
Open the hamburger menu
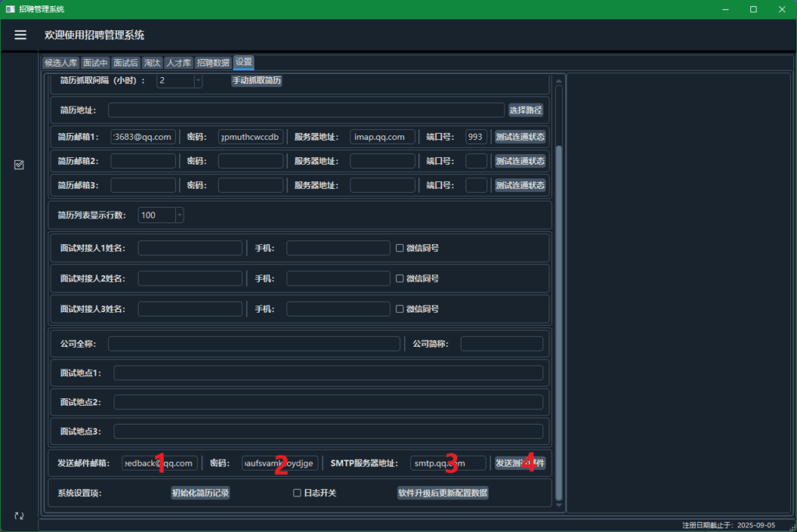click(x=20, y=35)
